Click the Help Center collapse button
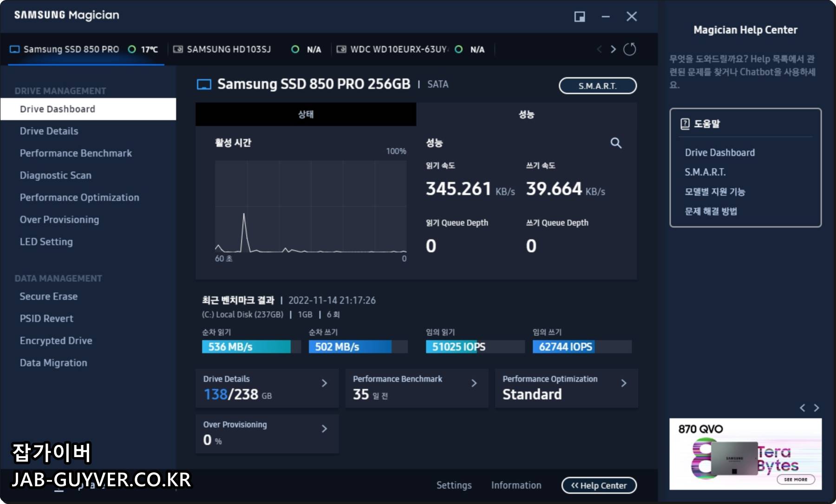 coord(599,485)
